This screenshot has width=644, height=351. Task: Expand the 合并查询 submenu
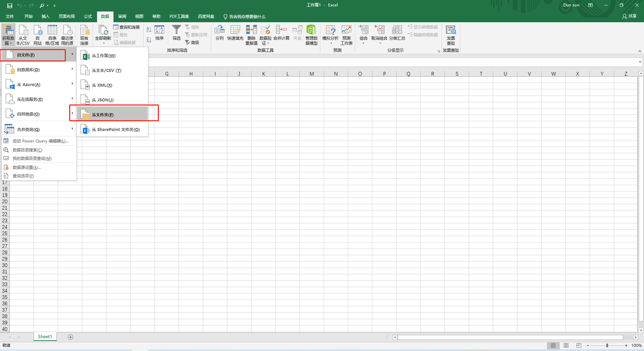pos(38,129)
